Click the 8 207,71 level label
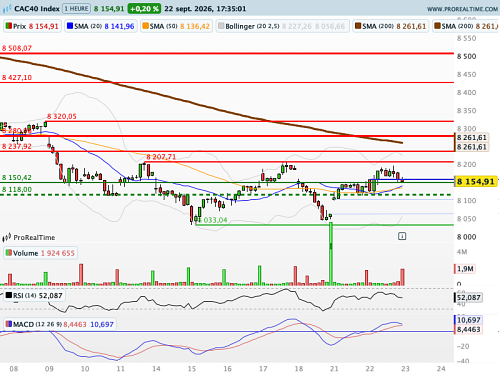Screen dimensions: 500x375 click(161, 157)
